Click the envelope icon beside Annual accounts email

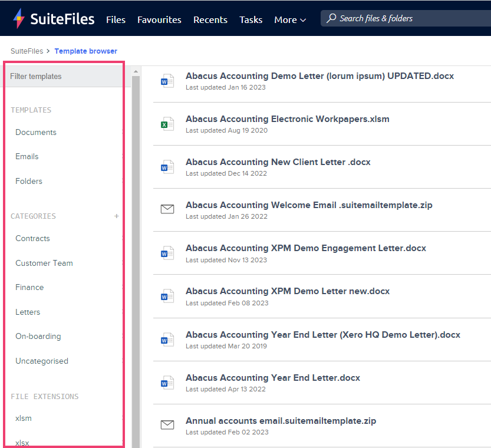167,424
